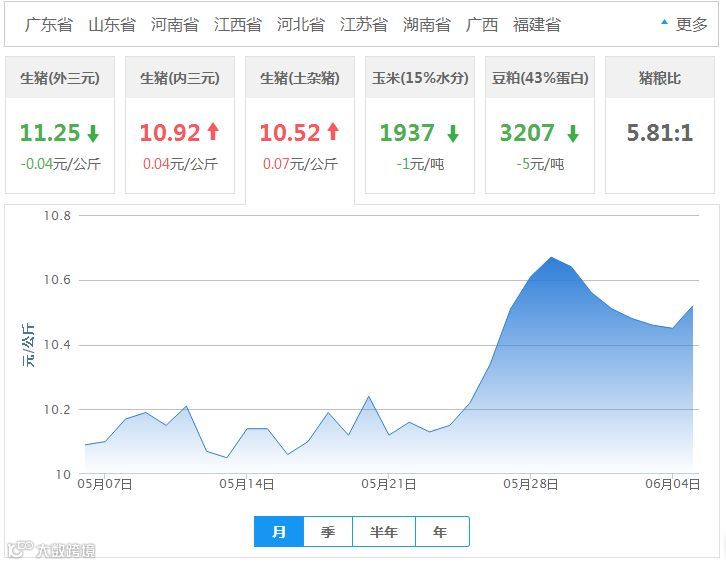The width and height of the screenshot is (726, 565).
Task: Click the -5元/吨 change text
Action: (540, 164)
